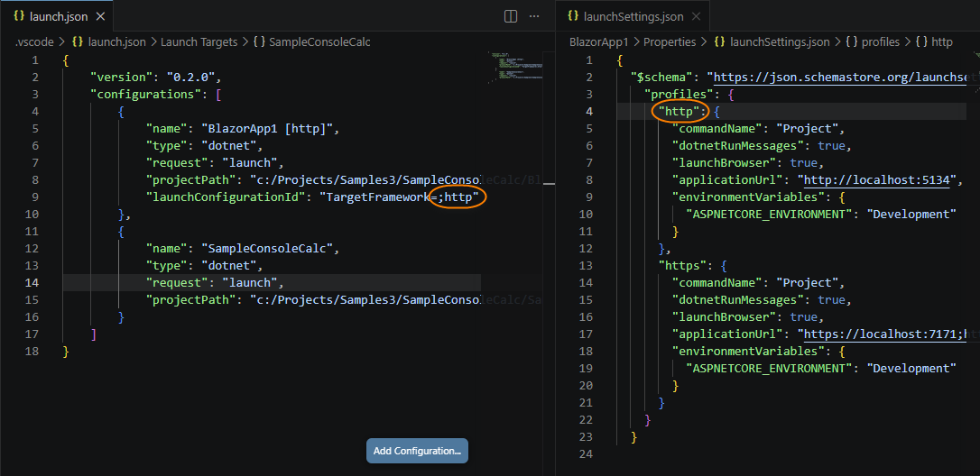The height and width of the screenshot is (476, 980).
Task: Open the Properties breadcrumb segment
Action: (670, 42)
